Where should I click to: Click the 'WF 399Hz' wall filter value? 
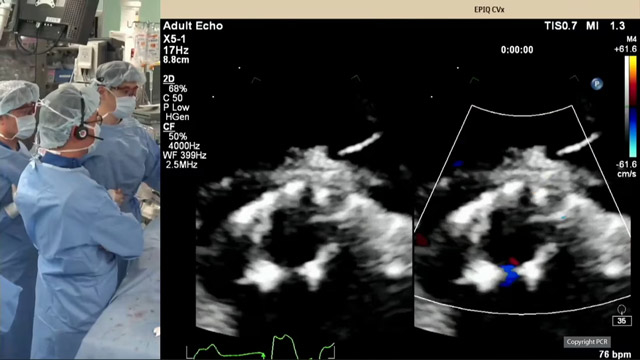(184, 156)
